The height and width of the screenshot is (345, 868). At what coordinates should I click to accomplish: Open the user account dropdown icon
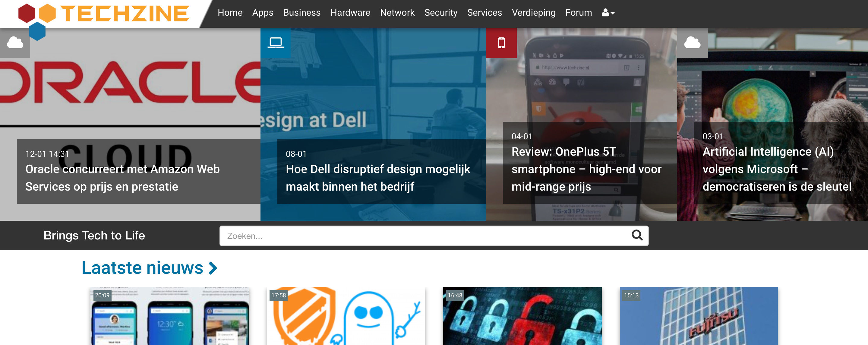coord(608,13)
